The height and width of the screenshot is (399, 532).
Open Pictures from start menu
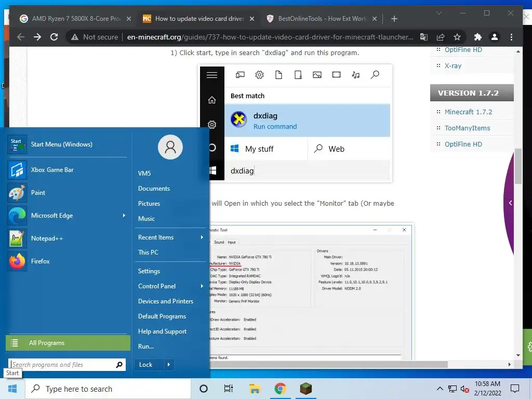[x=149, y=204]
